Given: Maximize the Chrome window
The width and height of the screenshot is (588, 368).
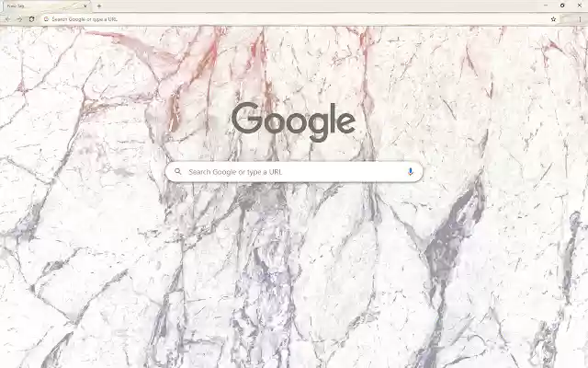Looking at the screenshot, I should coord(562,6).
